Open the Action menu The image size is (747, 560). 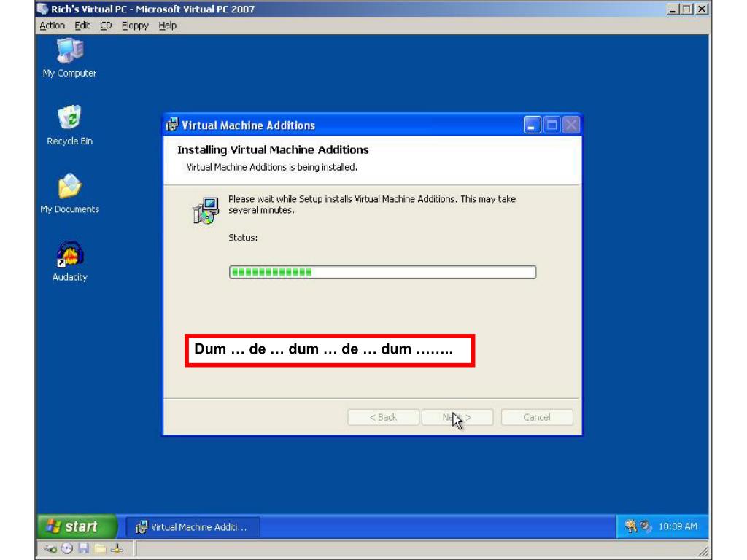52,26
